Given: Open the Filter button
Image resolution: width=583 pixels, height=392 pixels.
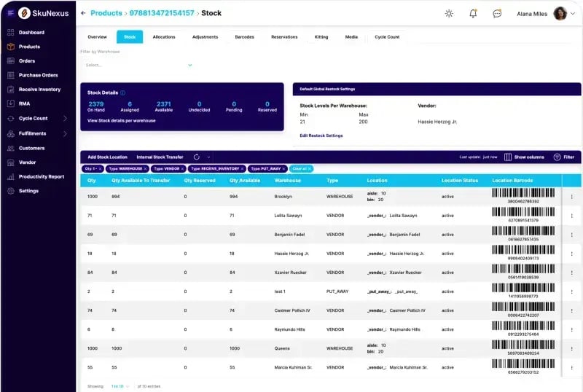Looking at the screenshot, I should [563, 157].
